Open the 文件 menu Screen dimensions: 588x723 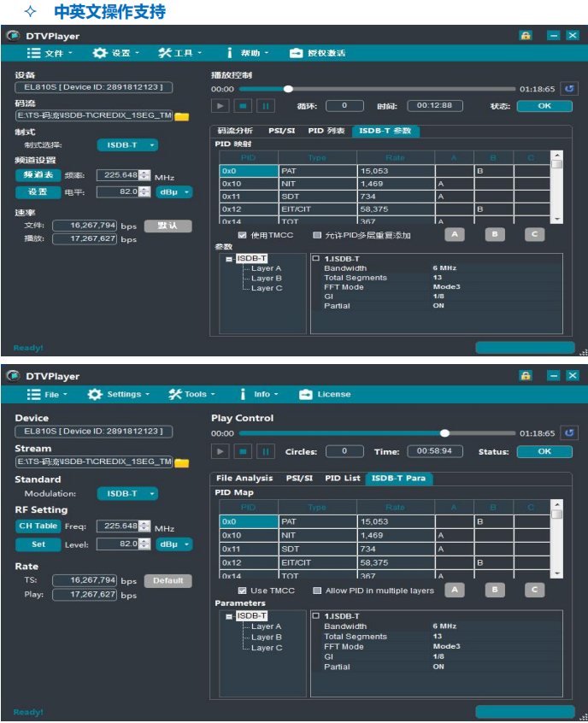coord(50,54)
